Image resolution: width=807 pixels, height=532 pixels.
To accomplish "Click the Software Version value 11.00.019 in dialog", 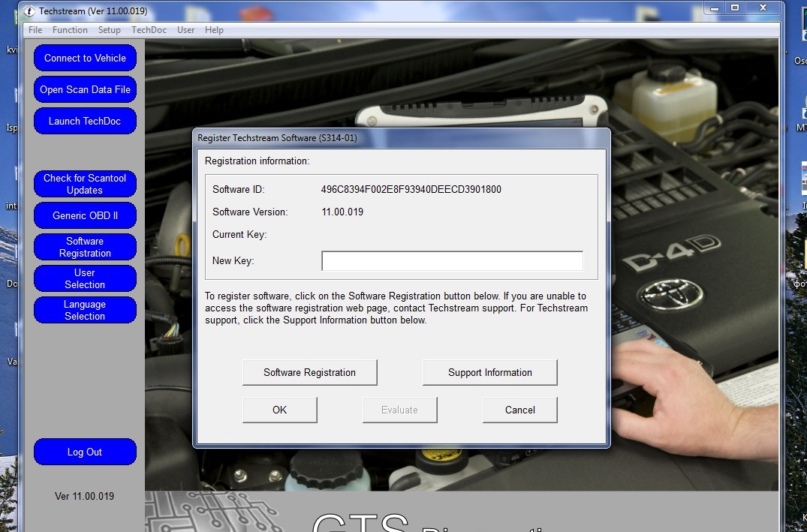I will (342, 212).
